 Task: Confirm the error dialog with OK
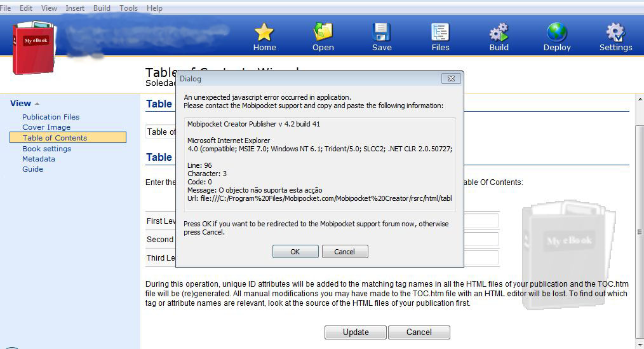pyautogui.click(x=295, y=252)
